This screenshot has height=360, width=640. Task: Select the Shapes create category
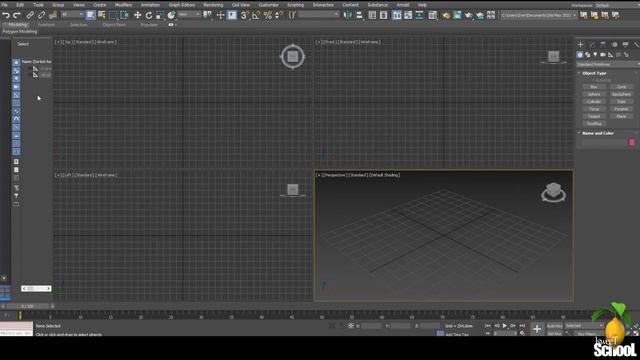(x=587, y=55)
